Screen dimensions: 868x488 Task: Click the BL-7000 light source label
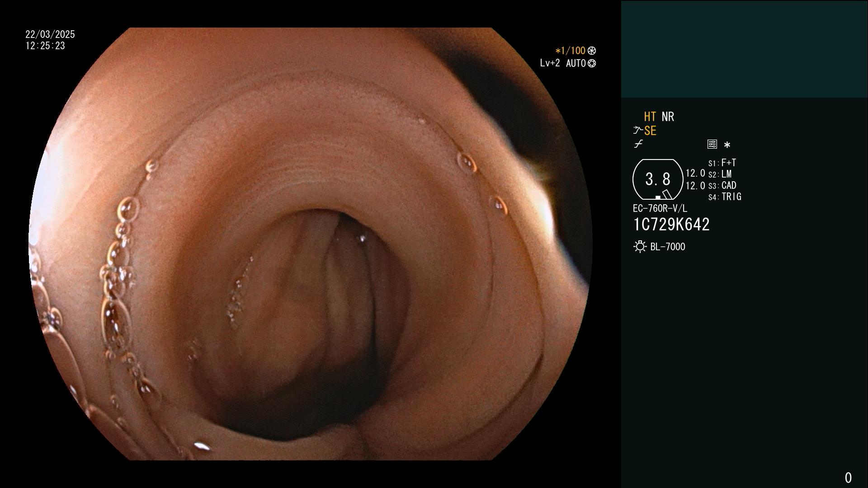click(x=668, y=247)
